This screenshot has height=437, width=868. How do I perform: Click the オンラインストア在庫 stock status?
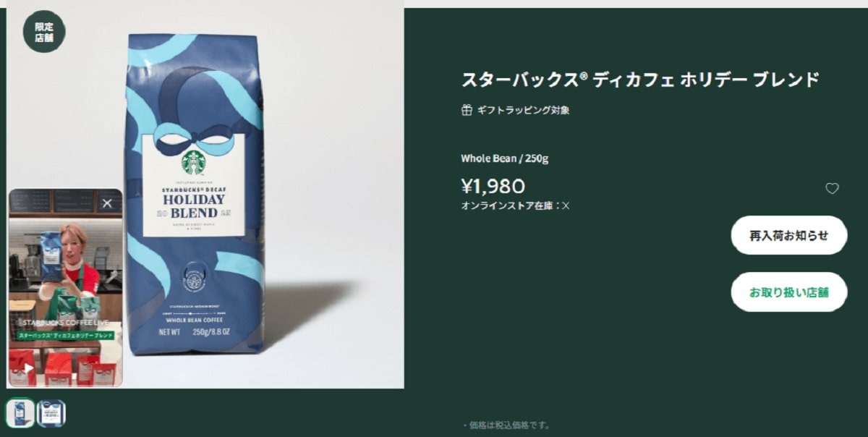click(516, 205)
